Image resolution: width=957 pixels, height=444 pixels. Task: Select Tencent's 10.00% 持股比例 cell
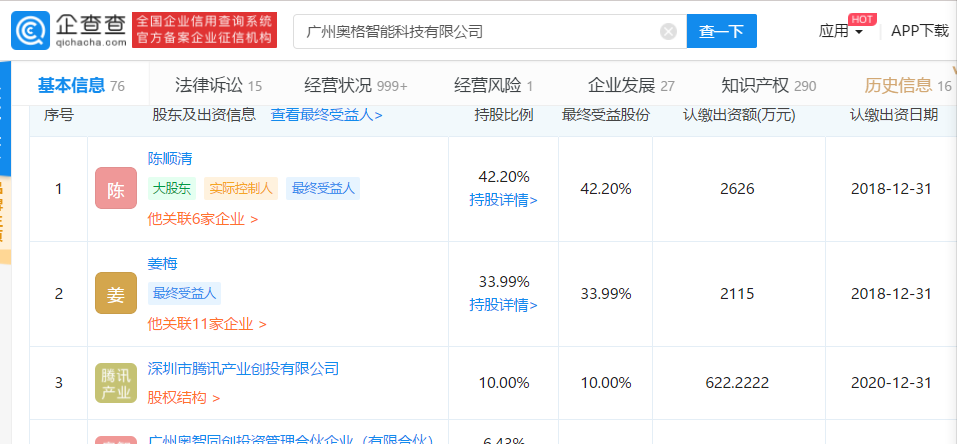click(504, 383)
